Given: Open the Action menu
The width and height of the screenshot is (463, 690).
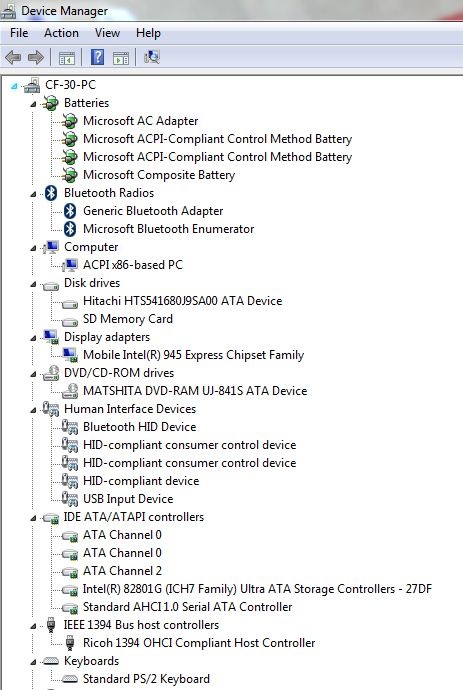Looking at the screenshot, I should pos(61,33).
